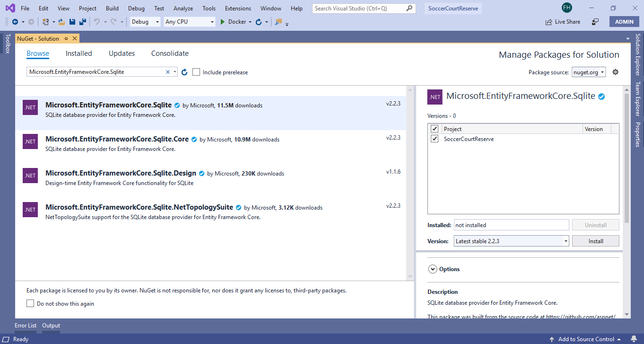Open the Build menu
This screenshot has height=344, width=644.
(112, 8)
